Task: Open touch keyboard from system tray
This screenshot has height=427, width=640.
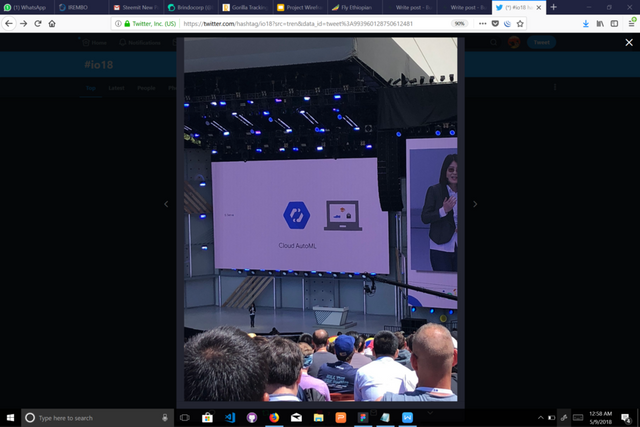Action: (578, 418)
